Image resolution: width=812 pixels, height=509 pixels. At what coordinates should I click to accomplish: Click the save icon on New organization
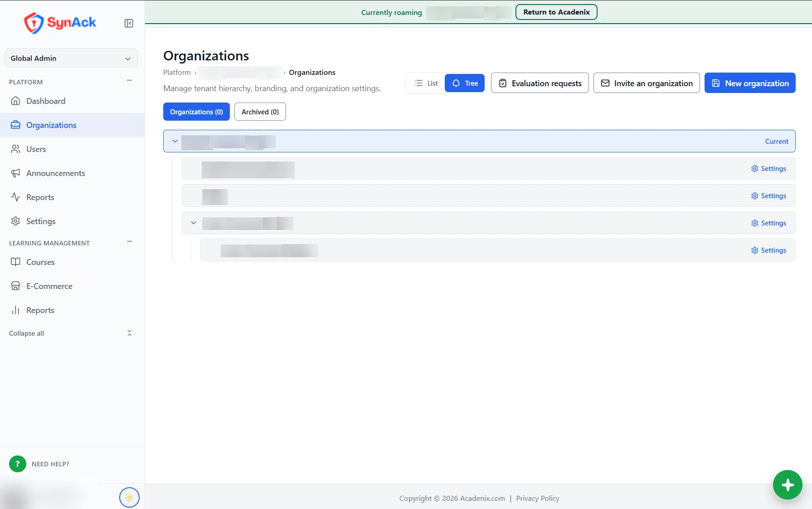pos(715,83)
